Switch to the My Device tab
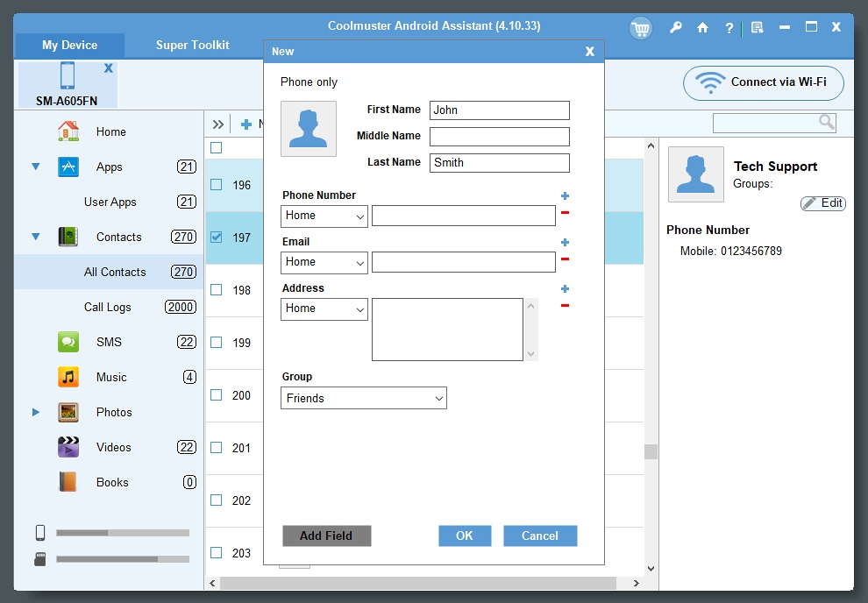The width and height of the screenshot is (868, 603). tap(70, 46)
